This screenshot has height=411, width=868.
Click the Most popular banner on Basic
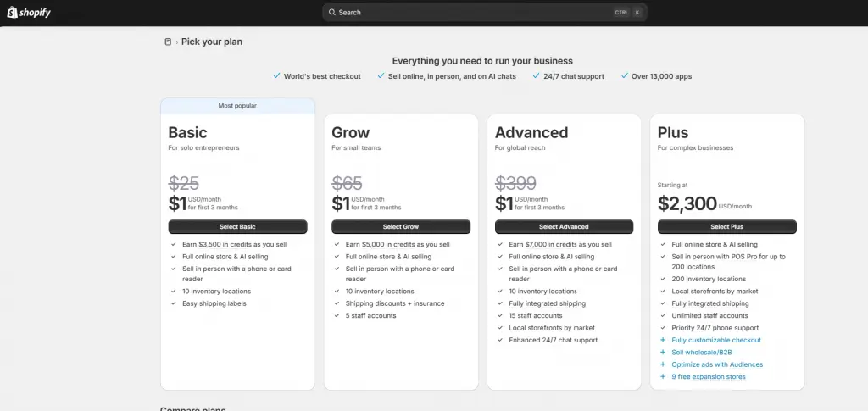pos(237,106)
